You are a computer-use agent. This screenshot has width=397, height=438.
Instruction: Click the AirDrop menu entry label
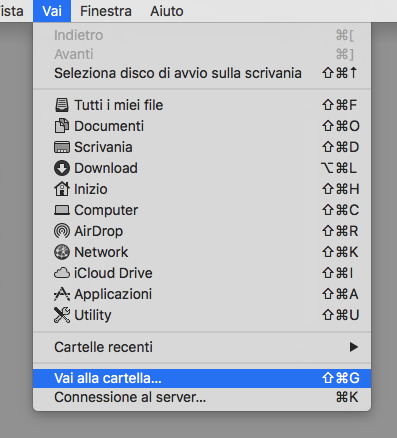tap(99, 231)
